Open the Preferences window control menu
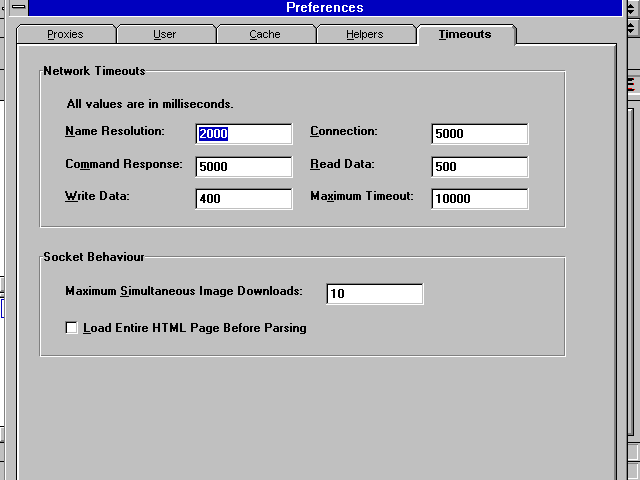640x480 pixels. (x=17, y=7)
